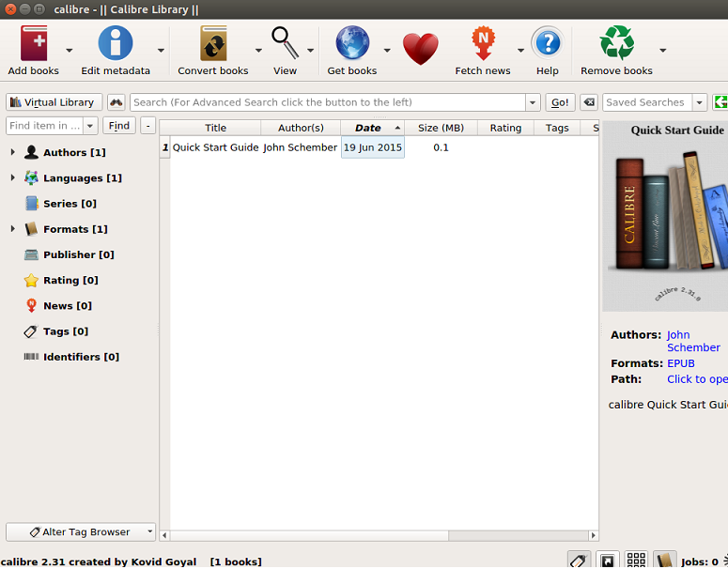Click the Go! search button
728x569 pixels.
click(x=560, y=102)
